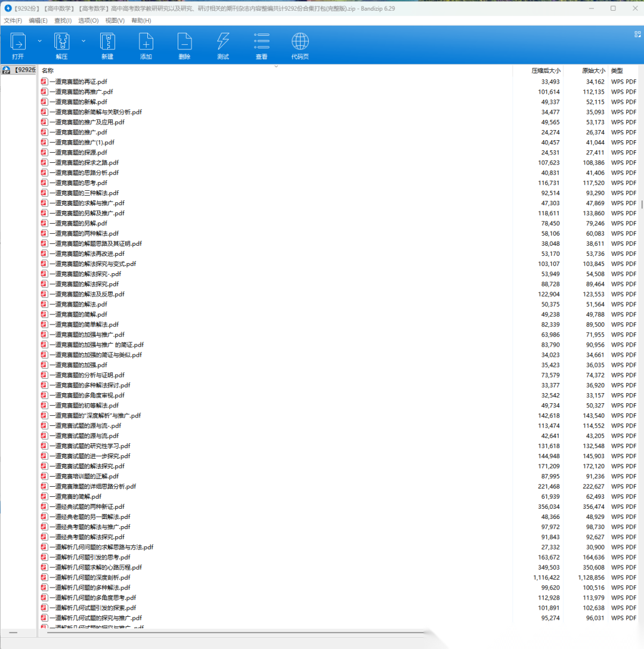Expand the dropdown arrow beside 打开
The width and height of the screenshot is (644, 649).
(x=40, y=41)
